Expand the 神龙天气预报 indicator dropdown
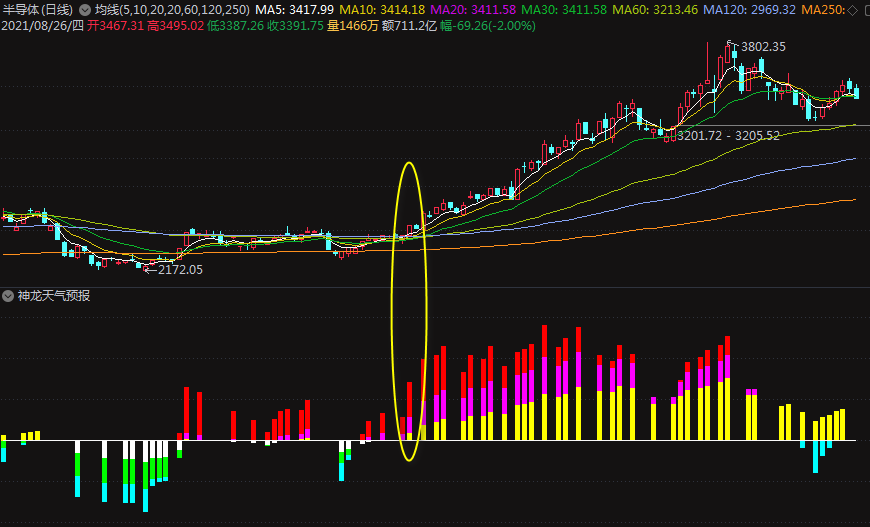The width and height of the screenshot is (870, 527). pos(8,296)
